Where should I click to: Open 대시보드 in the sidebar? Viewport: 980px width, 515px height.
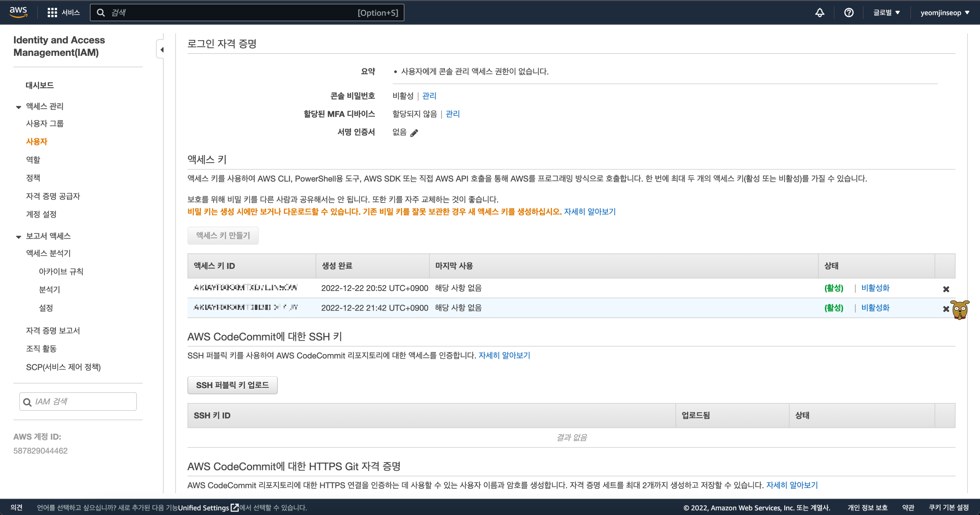click(x=40, y=85)
